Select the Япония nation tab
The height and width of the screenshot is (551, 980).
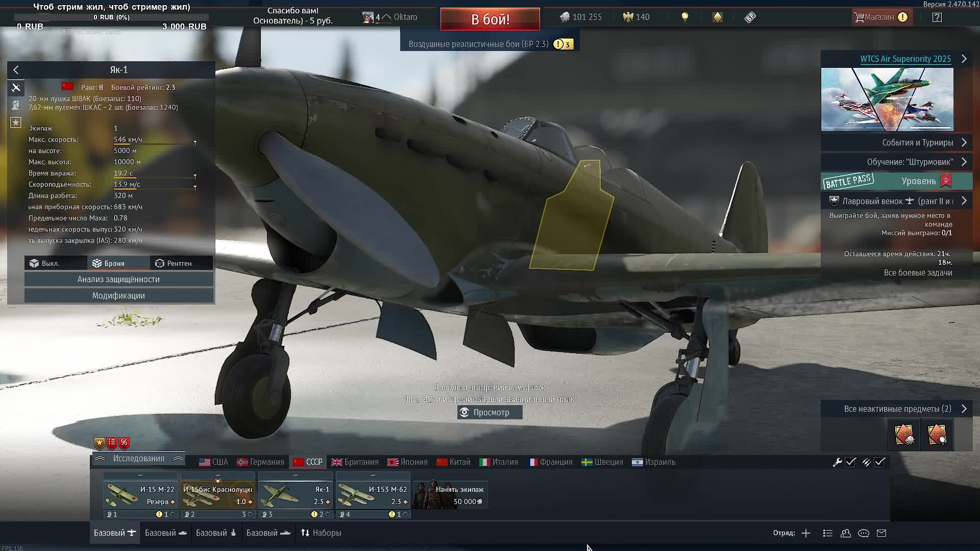(407, 462)
